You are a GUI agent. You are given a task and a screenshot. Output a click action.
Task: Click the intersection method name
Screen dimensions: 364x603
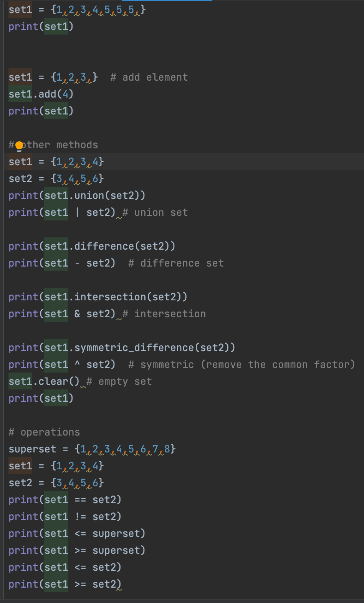point(110,297)
